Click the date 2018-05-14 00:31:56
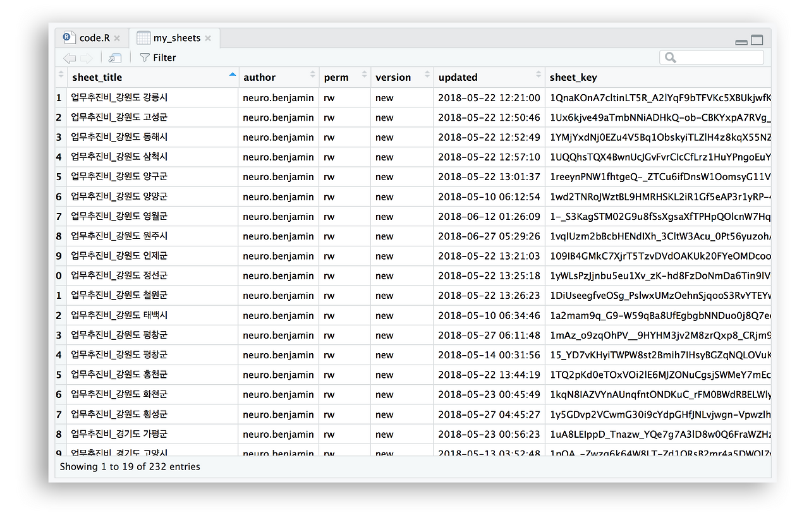 point(489,355)
